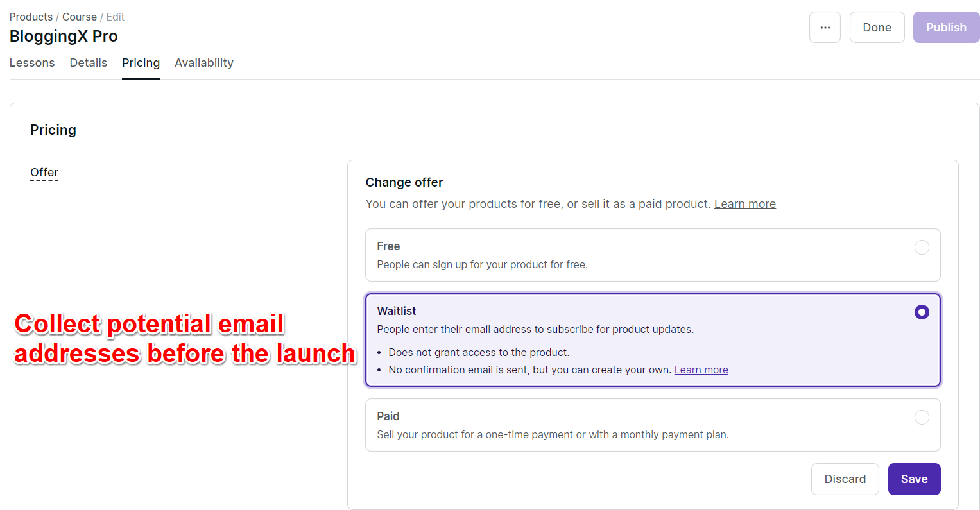Open the three-dot more options menu
Image resolution: width=980 pixels, height=510 pixels.
(825, 28)
